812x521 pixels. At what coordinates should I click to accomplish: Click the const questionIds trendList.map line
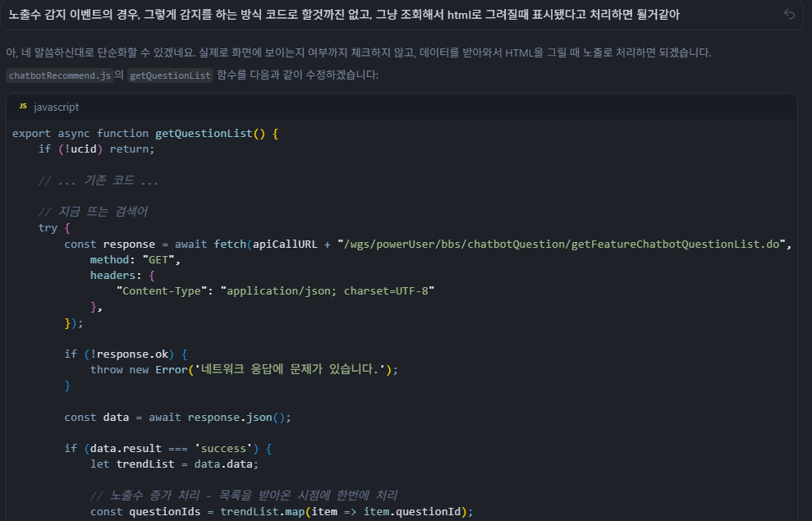pyautogui.click(x=282, y=511)
